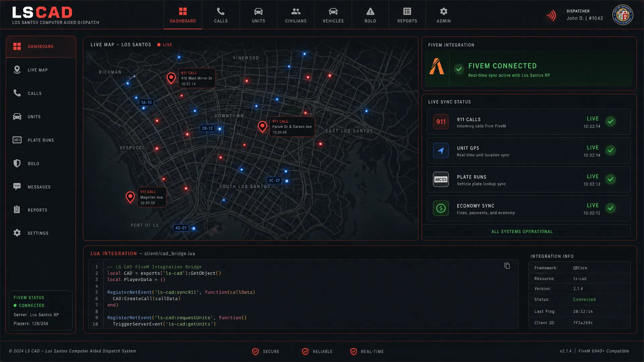Click code line 'CAD:CreateCall(callData)'
The image size is (644, 362).
[x=147, y=299]
